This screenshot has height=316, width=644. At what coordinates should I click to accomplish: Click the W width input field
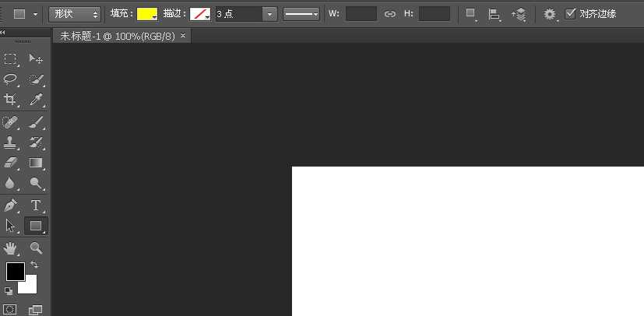[x=361, y=14]
